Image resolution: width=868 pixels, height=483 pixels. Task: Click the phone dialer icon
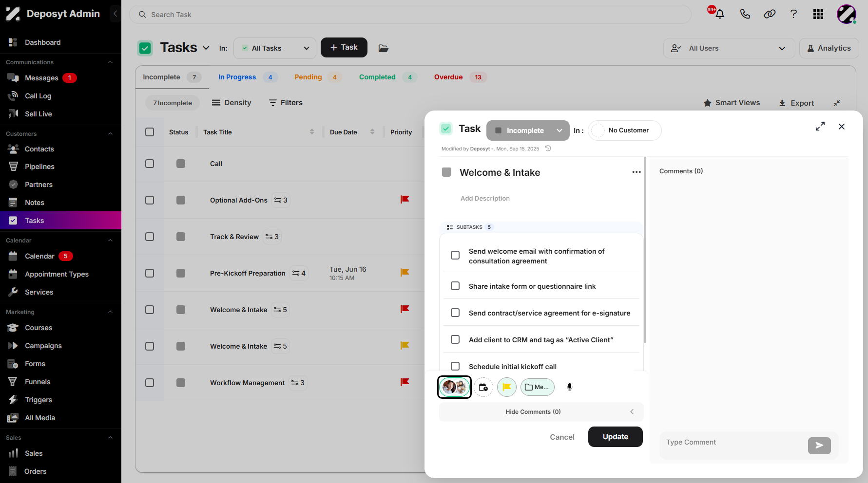pyautogui.click(x=745, y=14)
